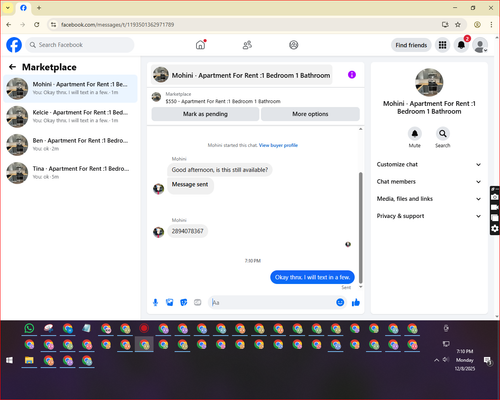The image size is (500, 400).
Task: Mute this chat with the bell icon
Action: (x=414, y=134)
